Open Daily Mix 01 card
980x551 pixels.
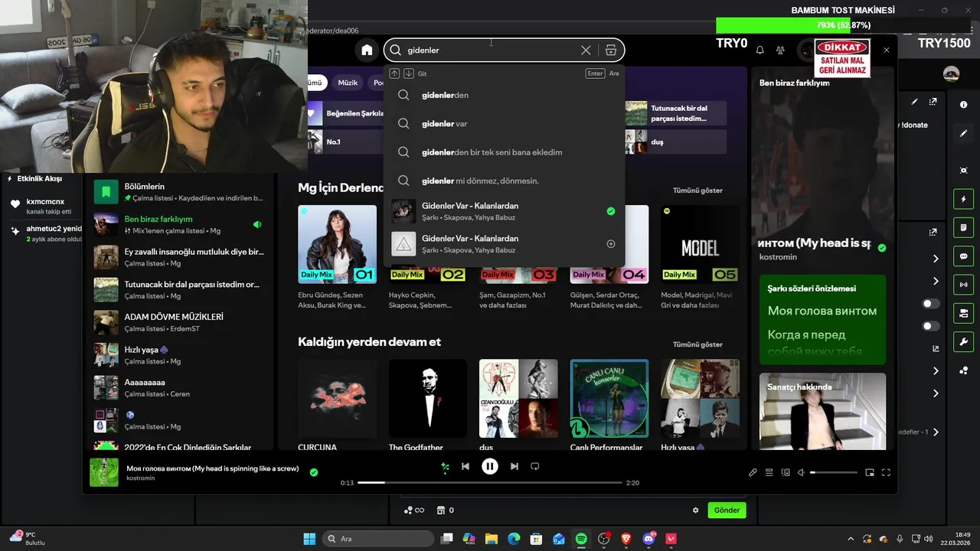click(x=337, y=258)
